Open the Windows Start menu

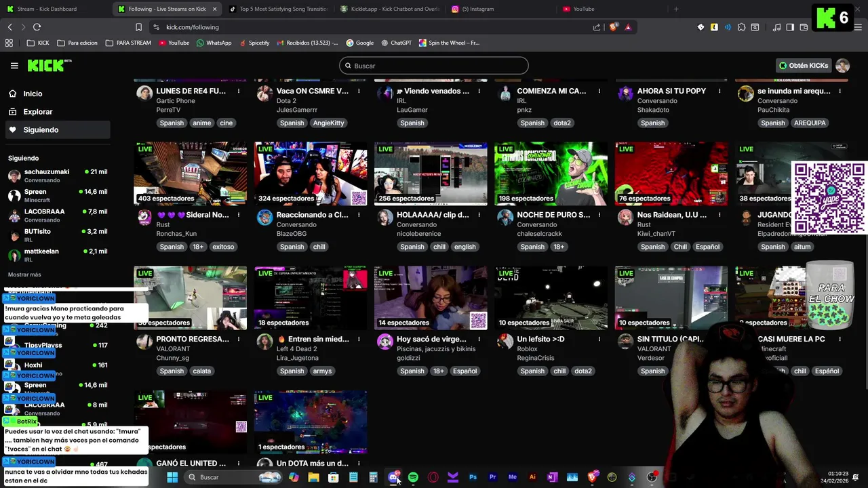(172, 477)
